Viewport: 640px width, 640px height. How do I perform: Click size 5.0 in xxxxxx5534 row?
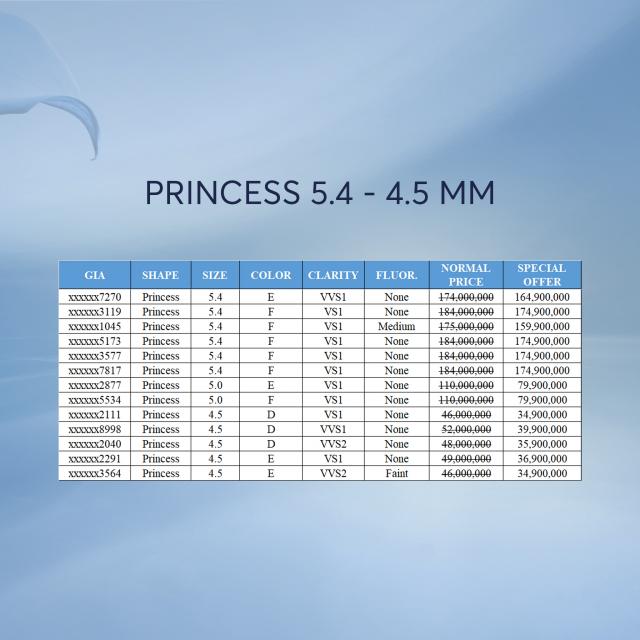(x=215, y=400)
